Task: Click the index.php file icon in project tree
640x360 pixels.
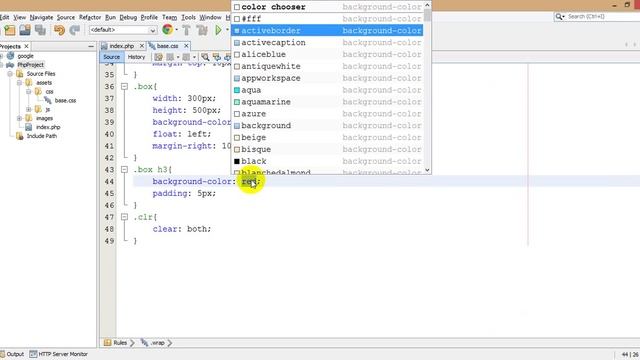Action: point(29,127)
